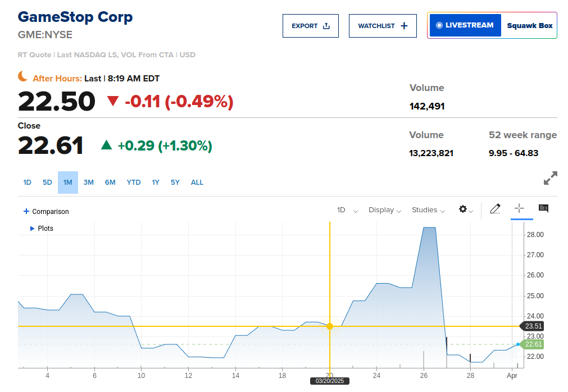This screenshot has width=568, height=392.
Task: Click the Watchlist plus icon
Action: tap(405, 26)
